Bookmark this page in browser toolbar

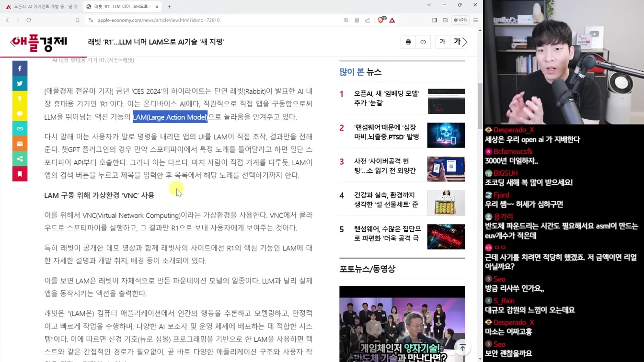[77, 20]
